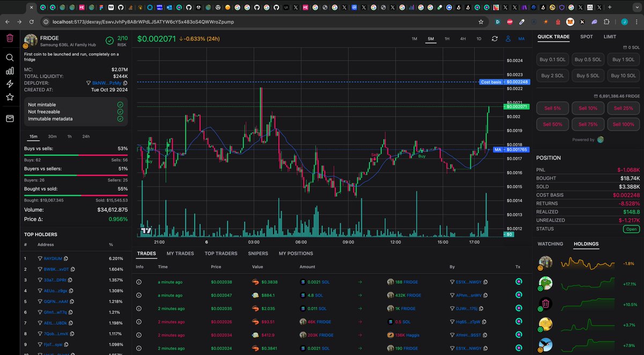The image size is (644, 355).
Task: Select the 24h stats timeframe
Action: tap(86, 136)
